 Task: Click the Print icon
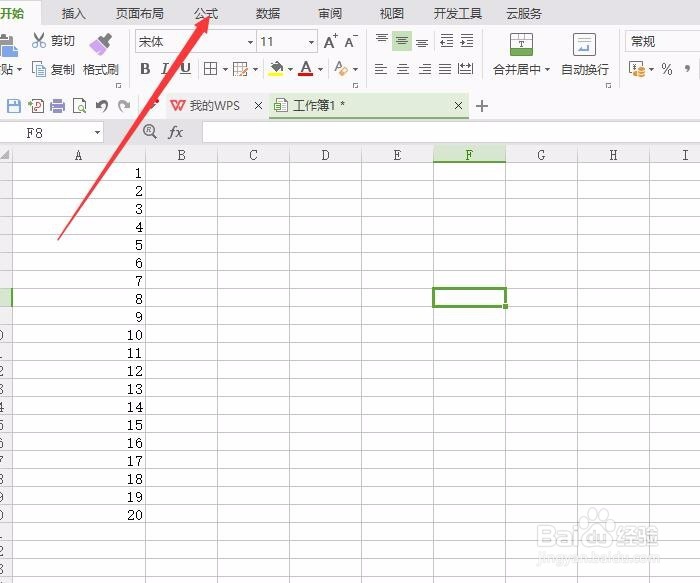pos(58,106)
